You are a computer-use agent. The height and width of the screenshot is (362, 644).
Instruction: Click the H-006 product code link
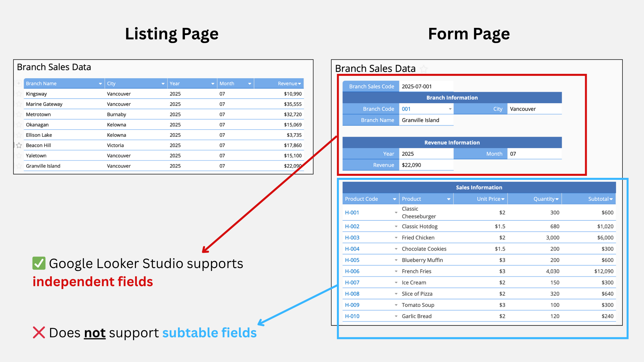(x=352, y=271)
